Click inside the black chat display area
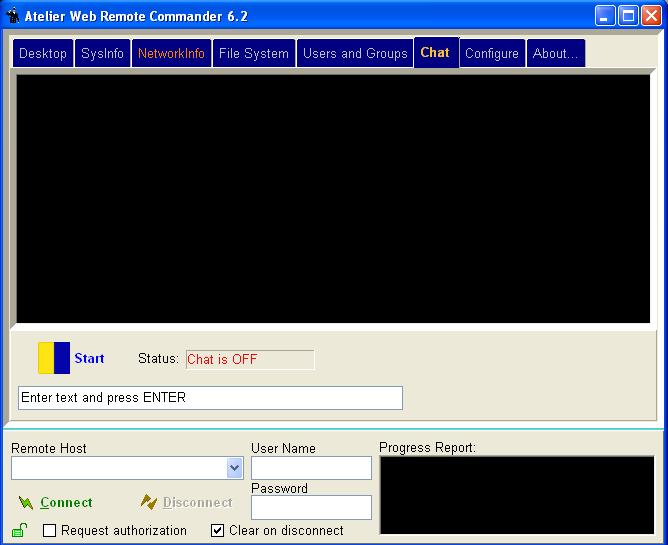This screenshot has width=668, height=545. point(333,199)
